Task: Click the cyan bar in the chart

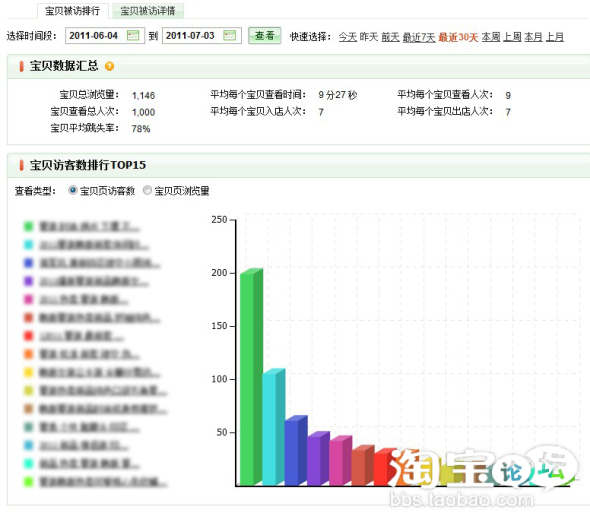Action: [x=274, y=427]
